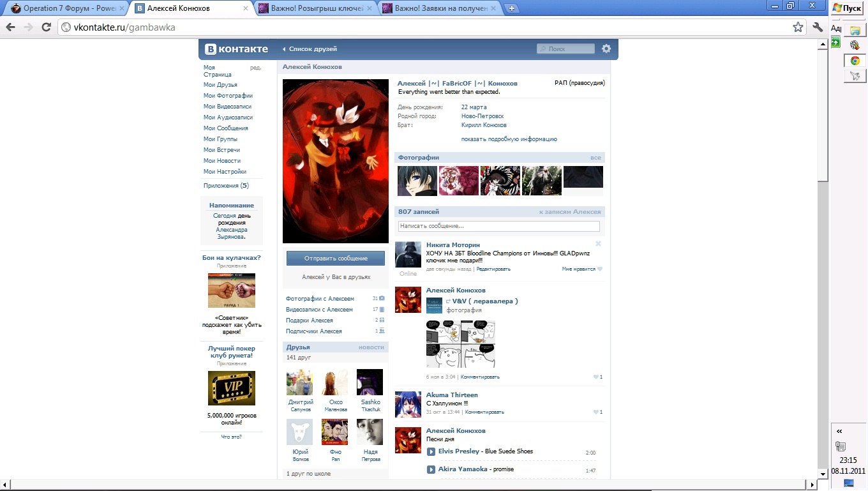
Task: Switch to the Важно! Розыгрыш ключей tab
Action: tap(317, 8)
